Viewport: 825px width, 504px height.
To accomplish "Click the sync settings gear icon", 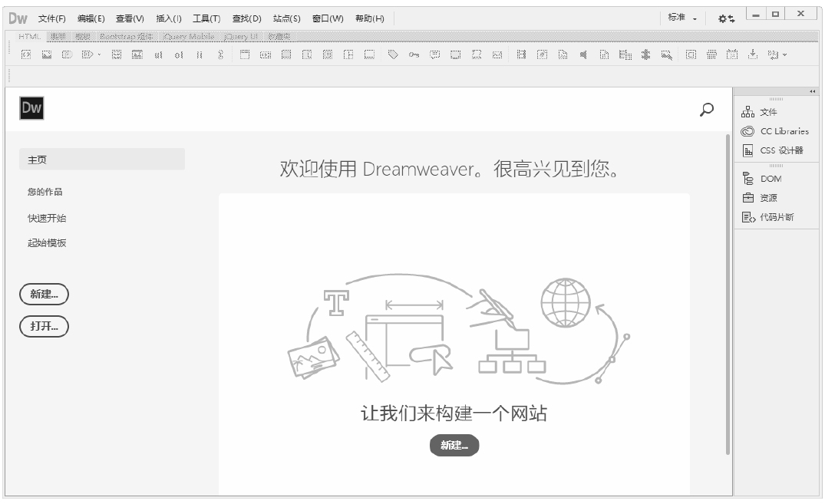I will pos(725,18).
